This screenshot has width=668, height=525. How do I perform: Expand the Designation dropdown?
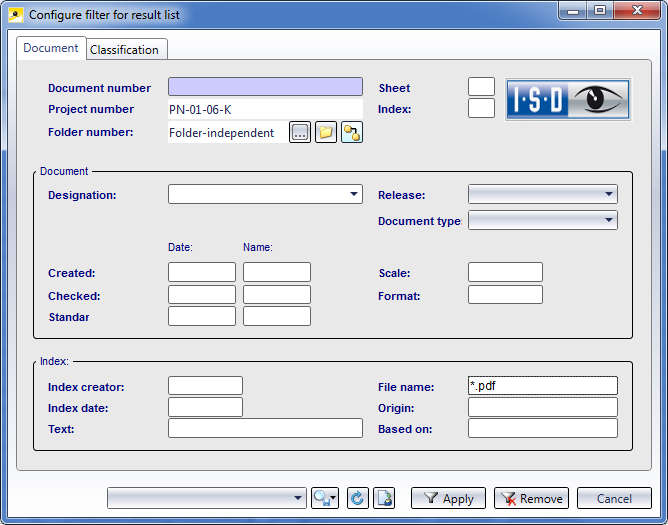(354, 194)
